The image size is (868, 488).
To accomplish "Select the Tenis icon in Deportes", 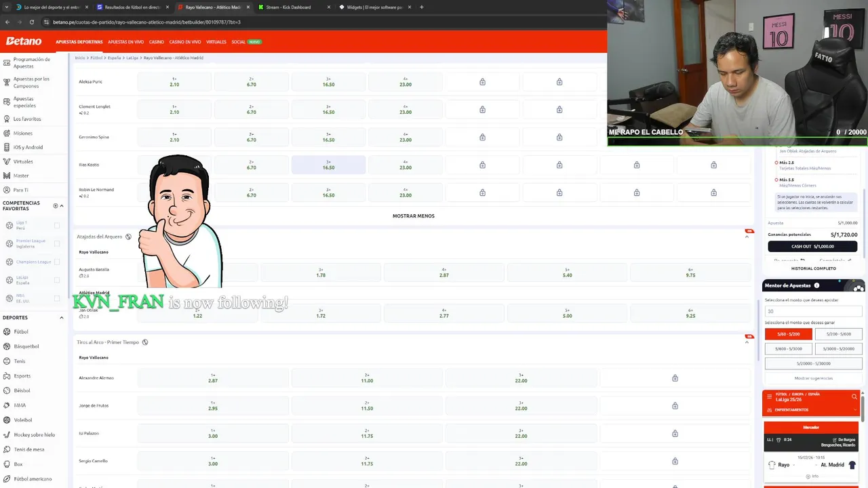I will (x=7, y=361).
